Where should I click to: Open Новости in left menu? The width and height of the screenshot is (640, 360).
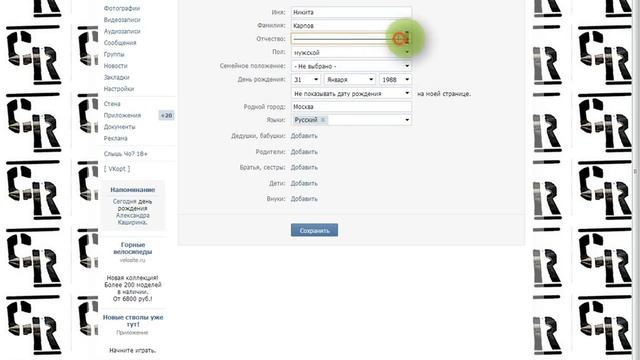tap(116, 65)
